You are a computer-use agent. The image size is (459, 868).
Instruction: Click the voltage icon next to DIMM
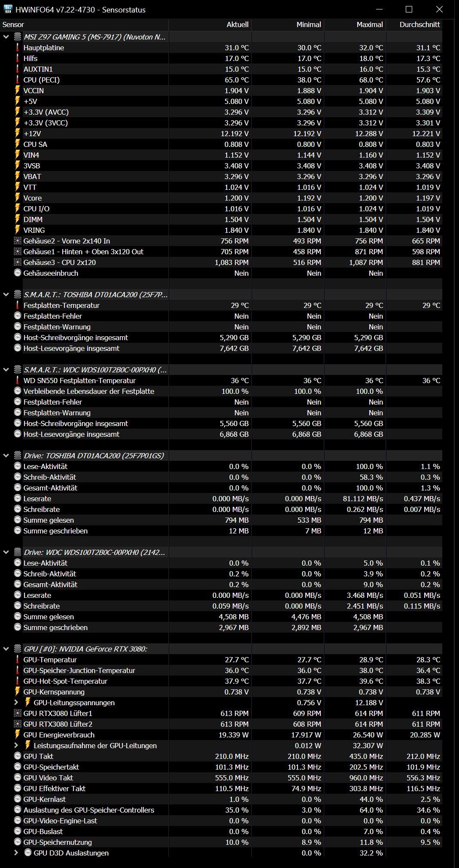(x=18, y=219)
